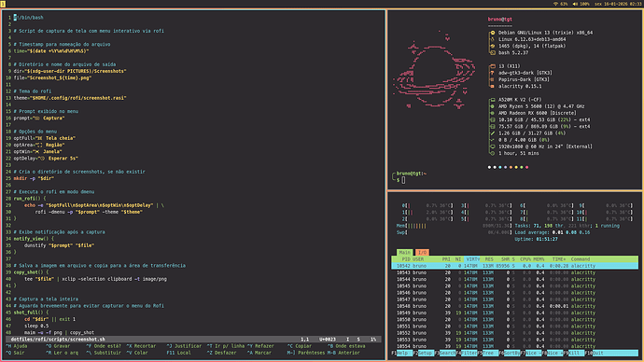This screenshot has height=362, width=644.
Task: Select process row with PID 10549
Action: 514,313
